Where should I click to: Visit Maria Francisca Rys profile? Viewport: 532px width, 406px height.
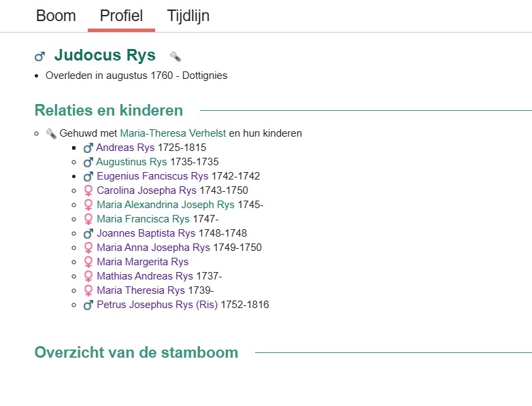point(143,219)
